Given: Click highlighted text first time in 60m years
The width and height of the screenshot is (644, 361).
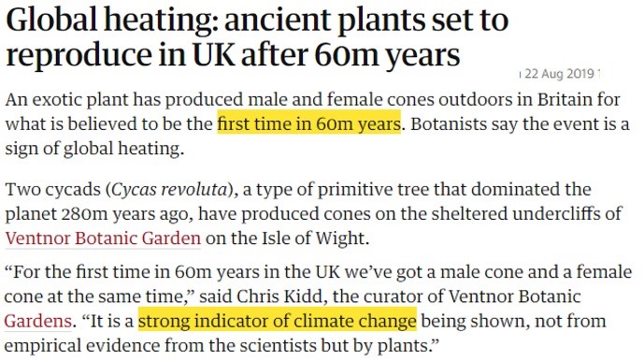Looking at the screenshot, I should (x=308, y=123).
